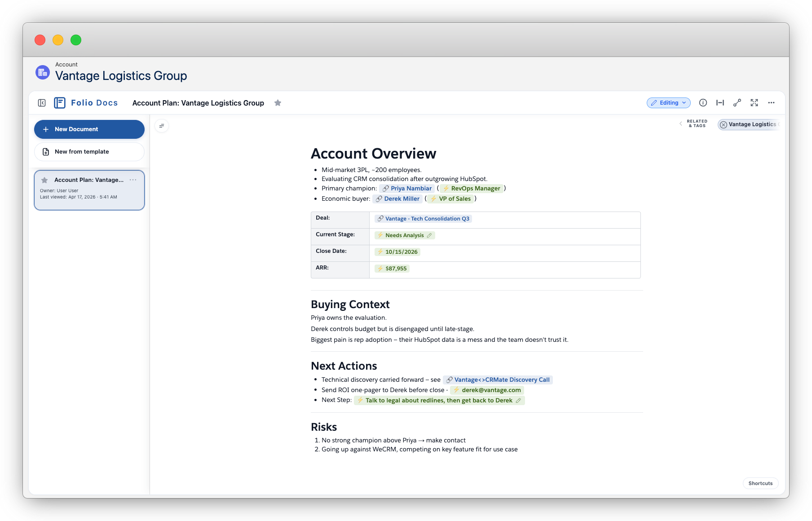Star the Account Plan document title
Viewport: 812px width, 521px height.
[278, 103]
